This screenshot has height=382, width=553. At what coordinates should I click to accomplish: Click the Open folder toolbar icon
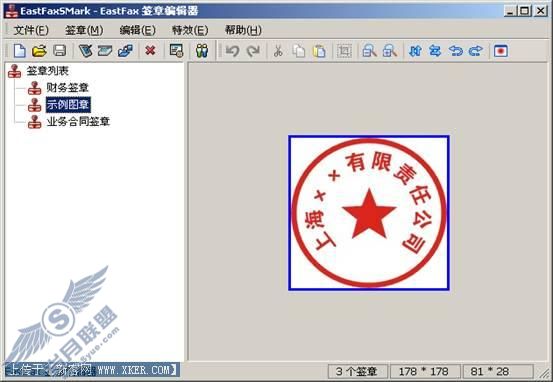click(39, 51)
